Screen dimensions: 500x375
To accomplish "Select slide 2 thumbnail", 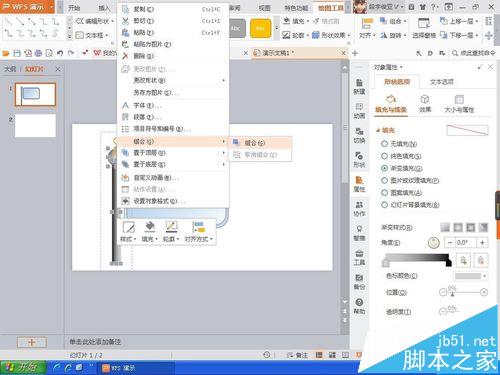I will [35, 126].
